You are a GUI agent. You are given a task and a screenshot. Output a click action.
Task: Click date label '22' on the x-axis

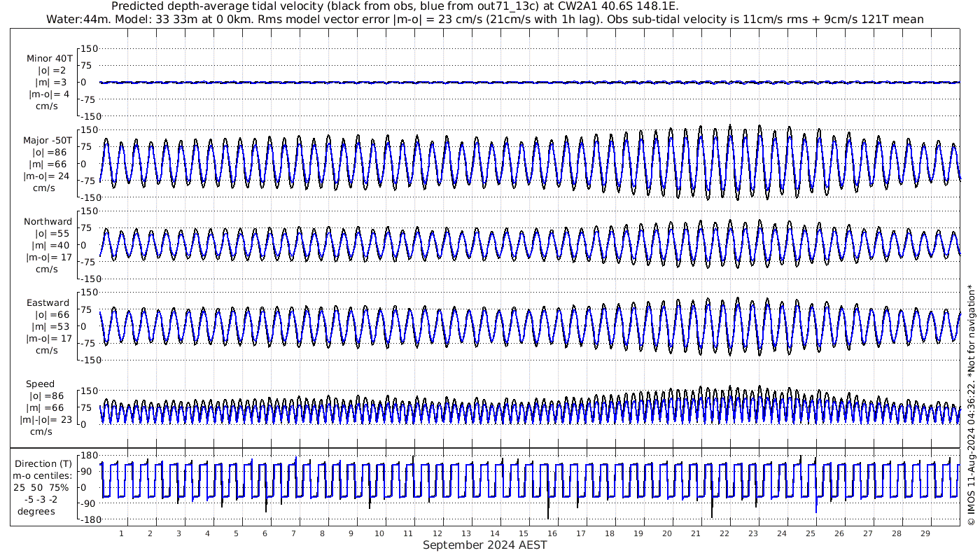coord(724,534)
